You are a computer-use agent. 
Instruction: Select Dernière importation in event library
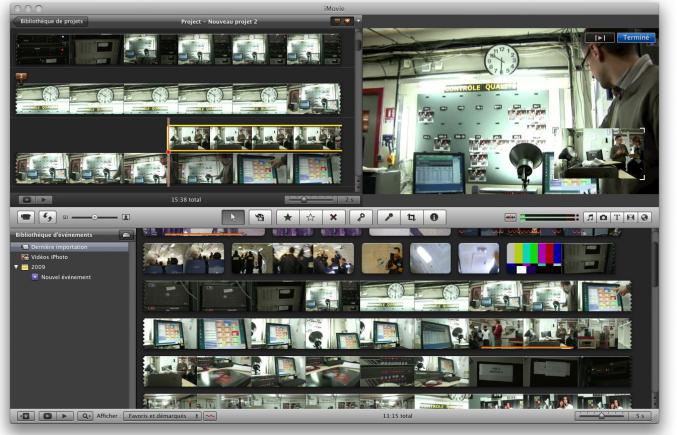coord(69,247)
